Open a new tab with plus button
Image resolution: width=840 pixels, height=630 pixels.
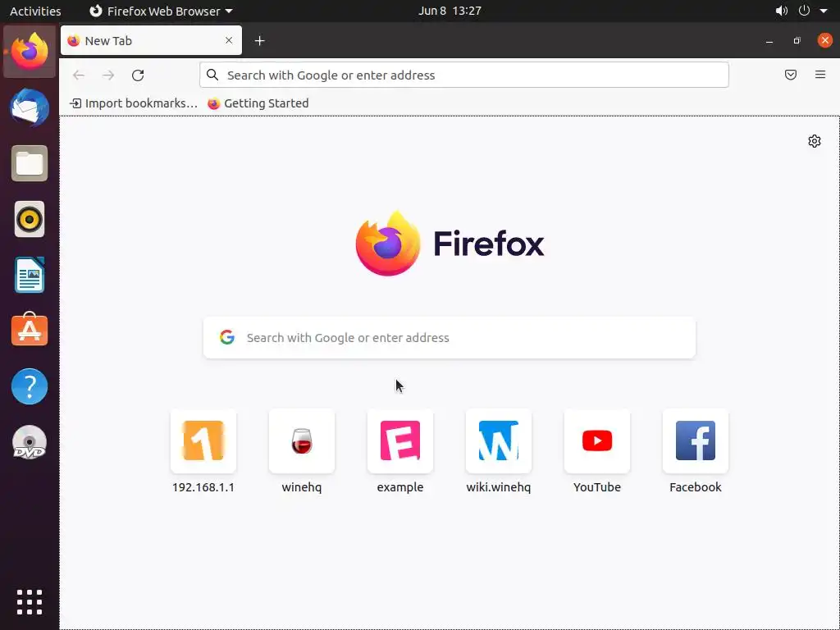tap(260, 41)
